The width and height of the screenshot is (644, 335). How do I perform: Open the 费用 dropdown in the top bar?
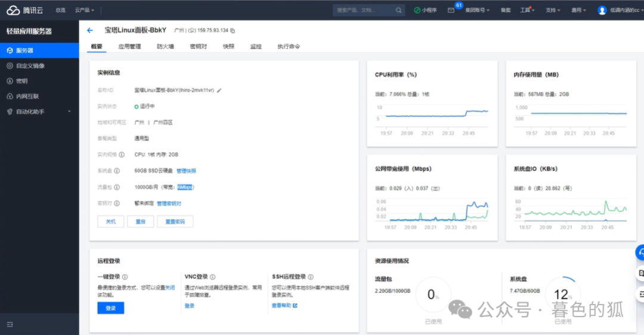pyautogui.click(x=578, y=10)
